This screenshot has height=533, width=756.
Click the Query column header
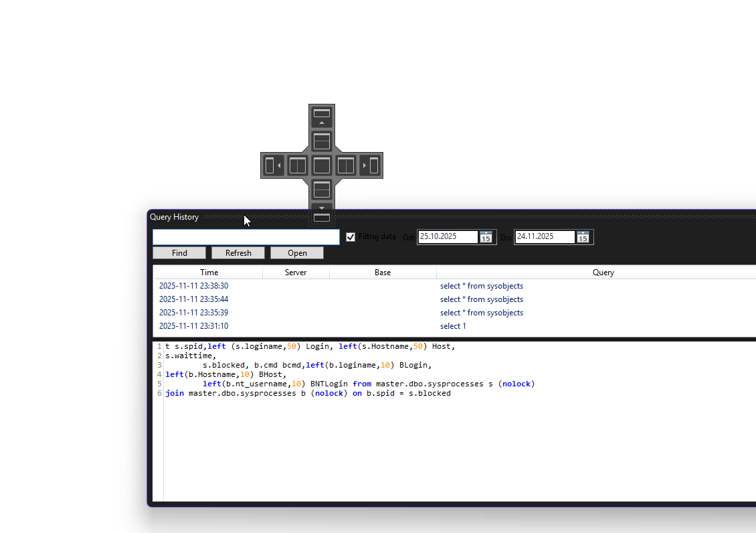(602, 273)
